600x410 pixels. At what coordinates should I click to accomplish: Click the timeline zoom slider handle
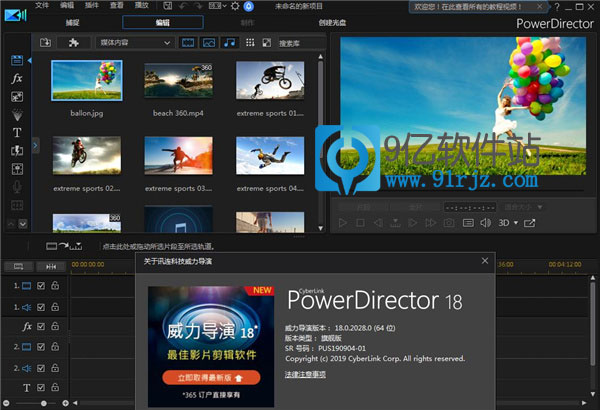pyautogui.click(x=44, y=403)
